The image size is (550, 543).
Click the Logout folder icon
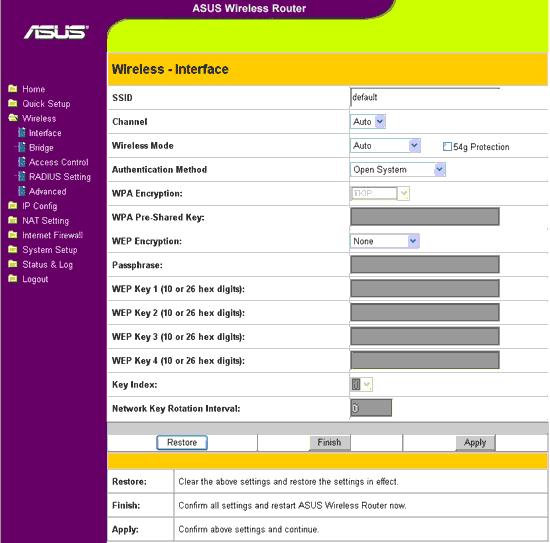pos(13,279)
